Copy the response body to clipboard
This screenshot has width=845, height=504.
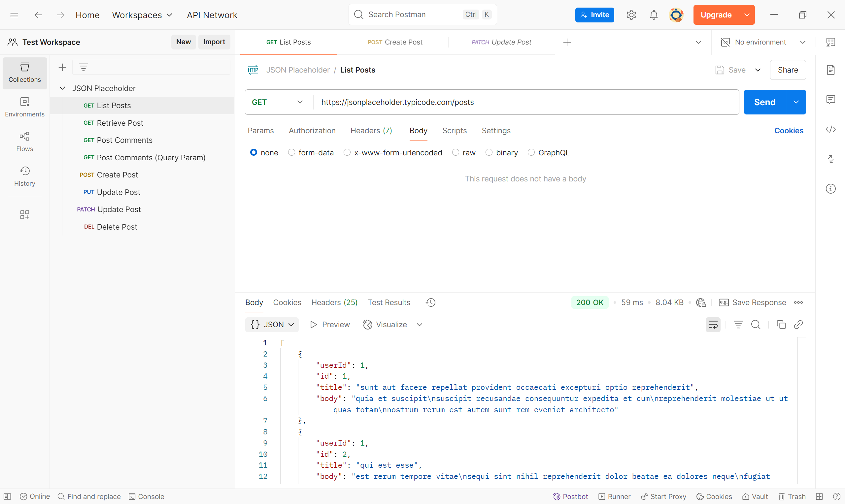coord(781,325)
